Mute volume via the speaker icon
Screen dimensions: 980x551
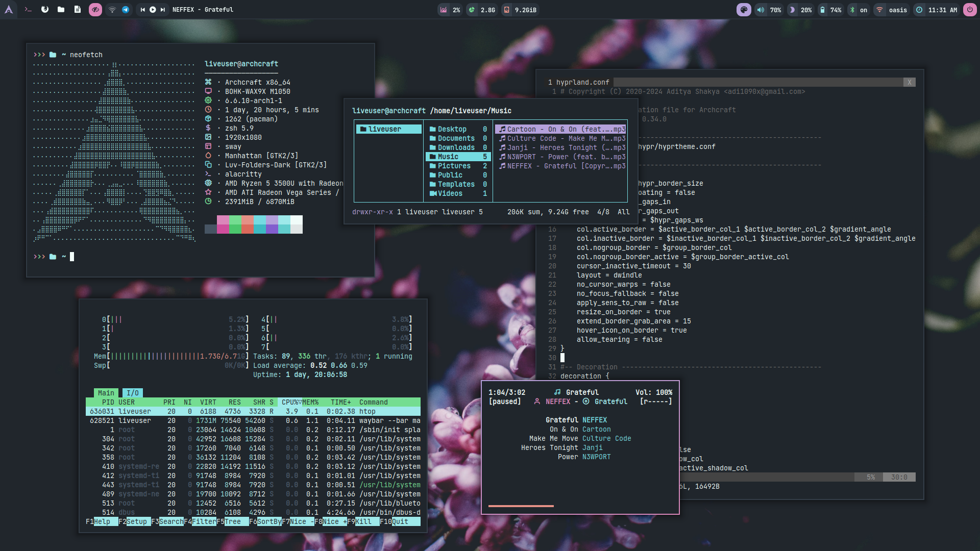click(761, 10)
